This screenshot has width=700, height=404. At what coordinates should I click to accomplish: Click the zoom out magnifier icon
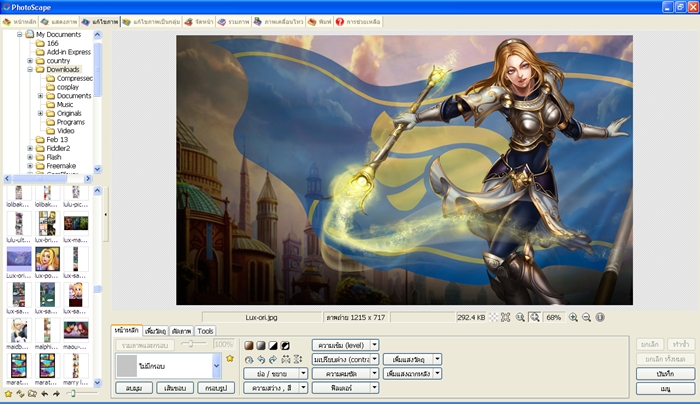586,317
